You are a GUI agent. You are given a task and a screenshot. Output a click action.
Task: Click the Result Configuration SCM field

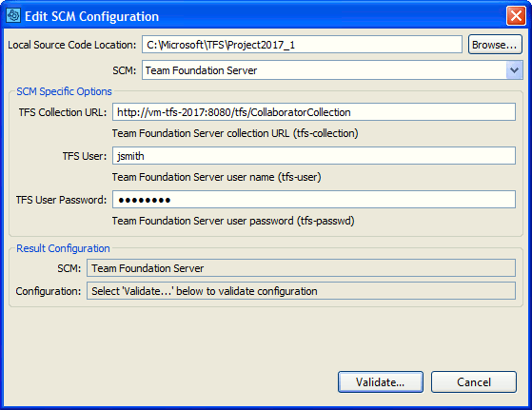[301, 268]
